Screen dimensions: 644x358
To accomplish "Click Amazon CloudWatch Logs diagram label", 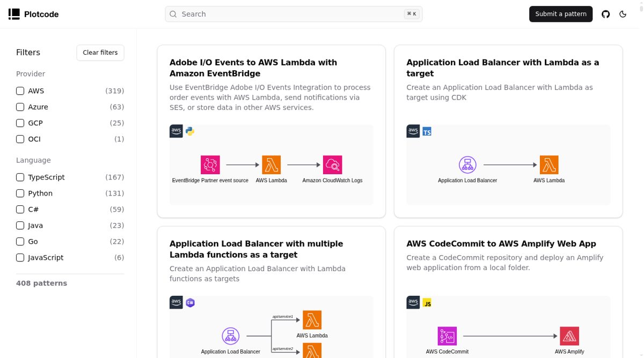I will (x=333, y=181).
